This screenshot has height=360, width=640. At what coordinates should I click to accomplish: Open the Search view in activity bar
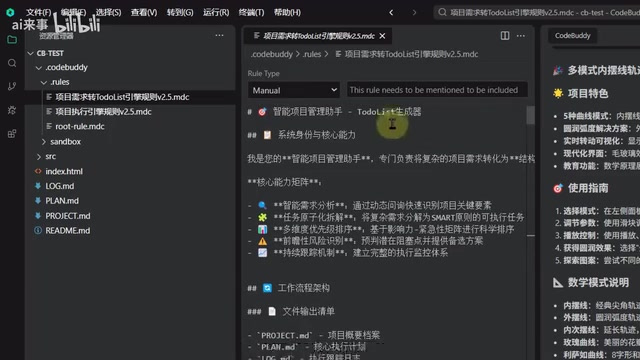point(12,63)
